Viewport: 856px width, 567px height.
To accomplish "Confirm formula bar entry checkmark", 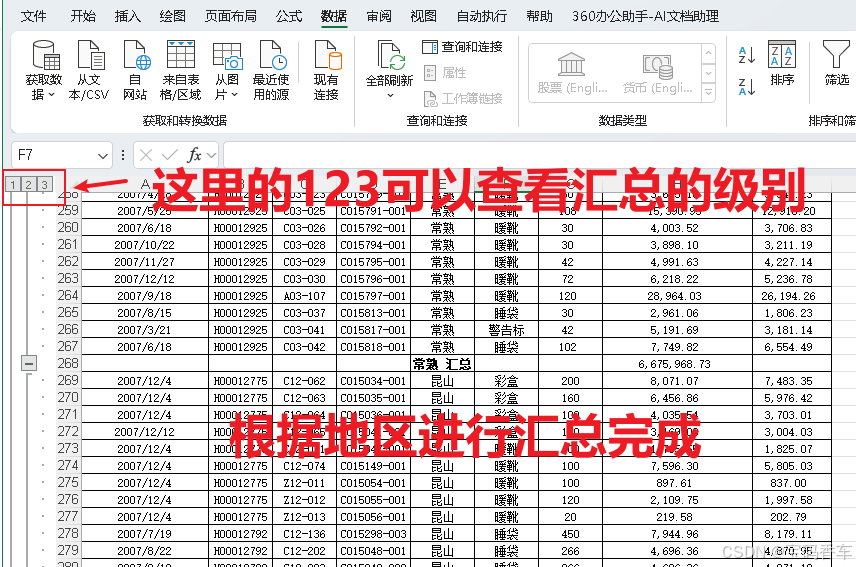I will point(170,156).
